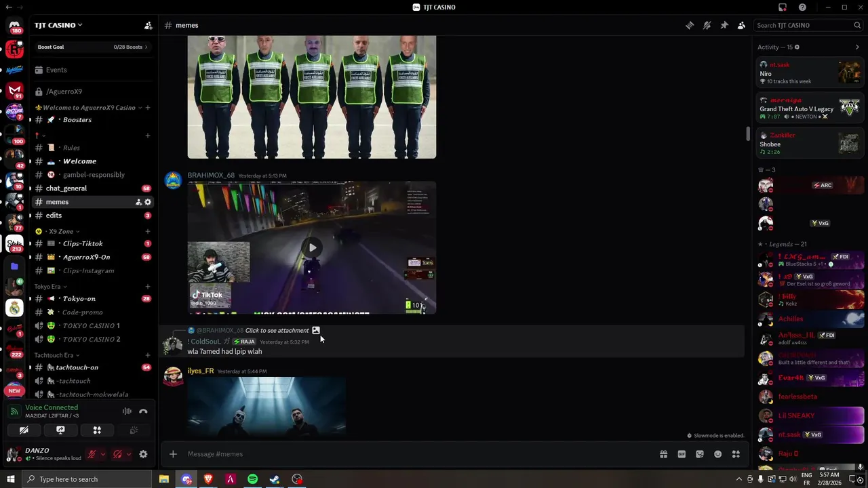Open gambel-responsibly channel
Image resolution: width=868 pixels, height=488 pixels.
92,175
